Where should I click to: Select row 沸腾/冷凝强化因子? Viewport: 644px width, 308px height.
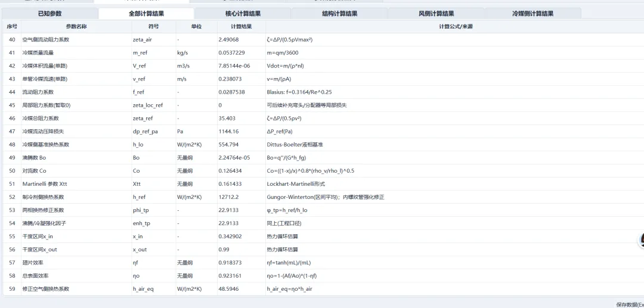coord(323,223)
